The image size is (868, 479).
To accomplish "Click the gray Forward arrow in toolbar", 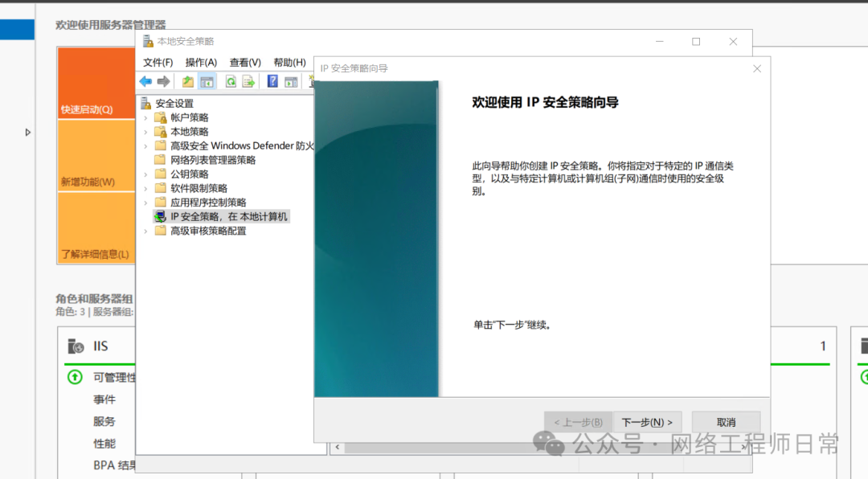I will (x=163, y=81).
